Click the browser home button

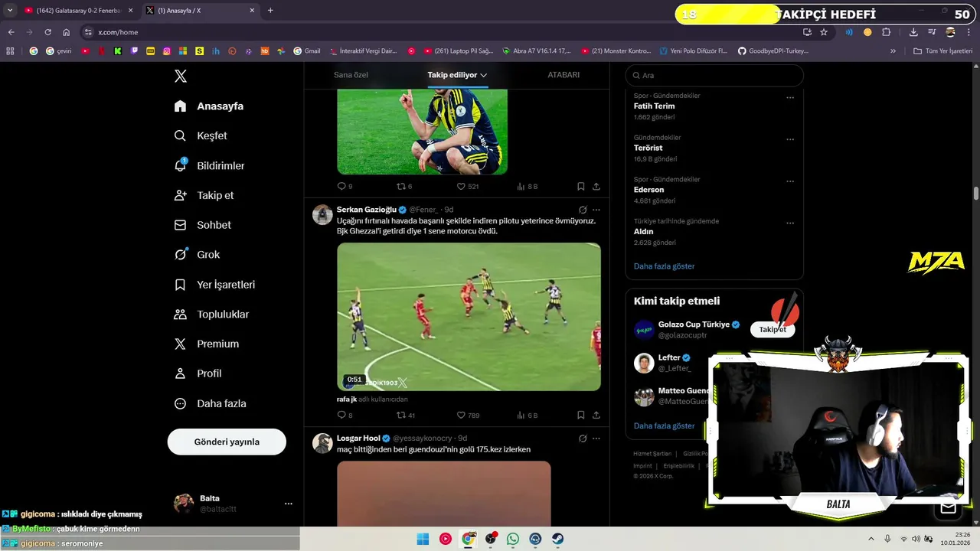pos(66,32)
